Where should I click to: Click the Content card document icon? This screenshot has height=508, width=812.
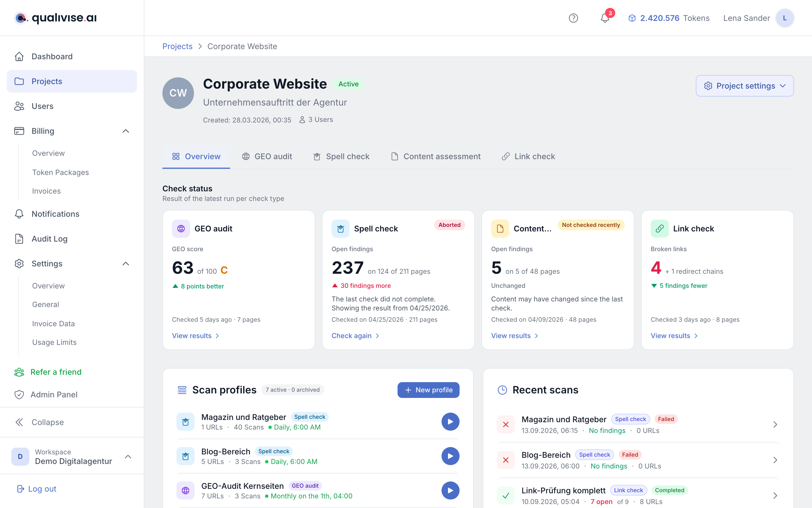click(x=500, y=229)
